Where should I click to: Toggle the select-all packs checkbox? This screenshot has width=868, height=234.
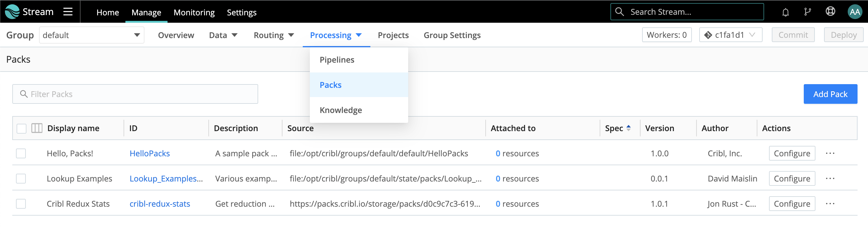[22, 128]
